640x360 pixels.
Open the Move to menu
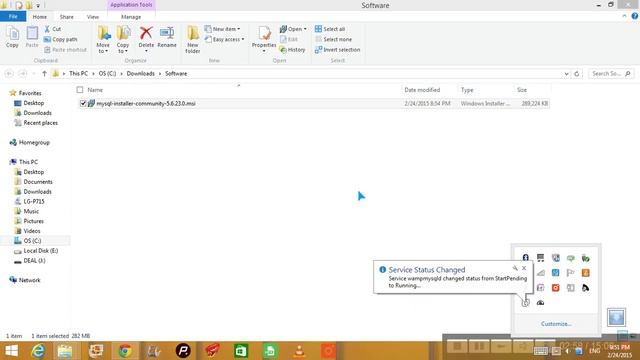[x=103, y=39]
